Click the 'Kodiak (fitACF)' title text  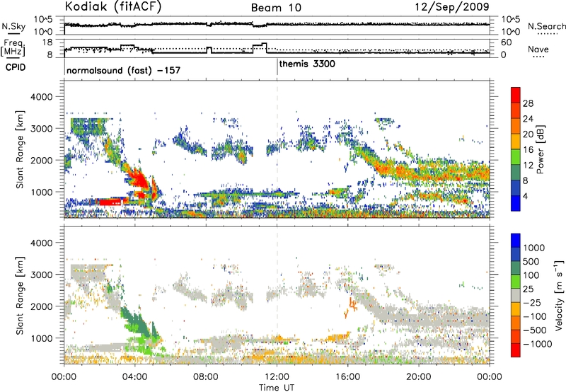pos(113,7)
